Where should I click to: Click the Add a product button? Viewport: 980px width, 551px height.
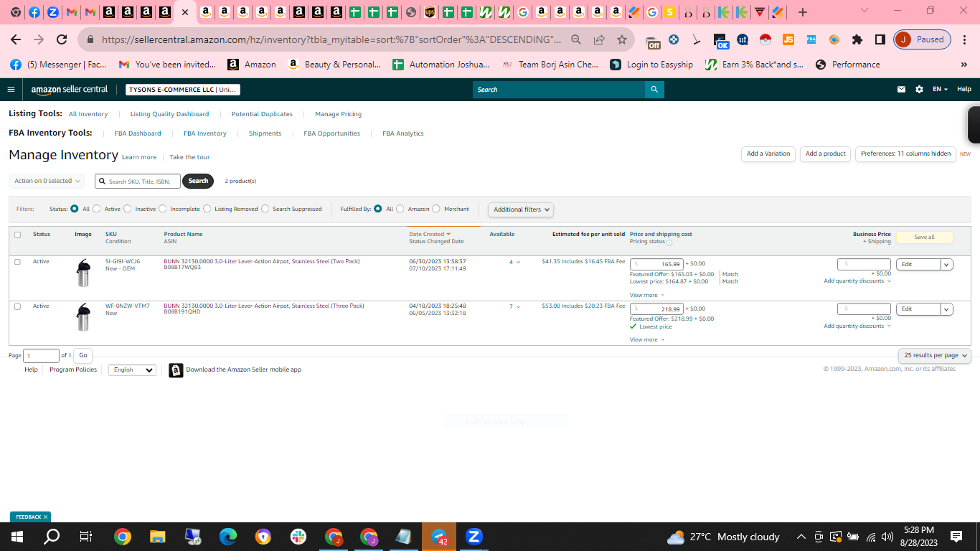click(x=825, y=154)
